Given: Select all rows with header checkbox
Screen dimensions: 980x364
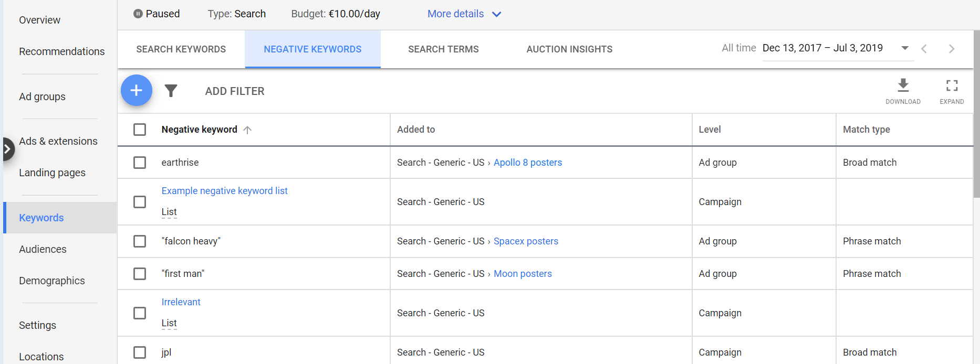Looking at the screenshot, I should tap(140, 130).
